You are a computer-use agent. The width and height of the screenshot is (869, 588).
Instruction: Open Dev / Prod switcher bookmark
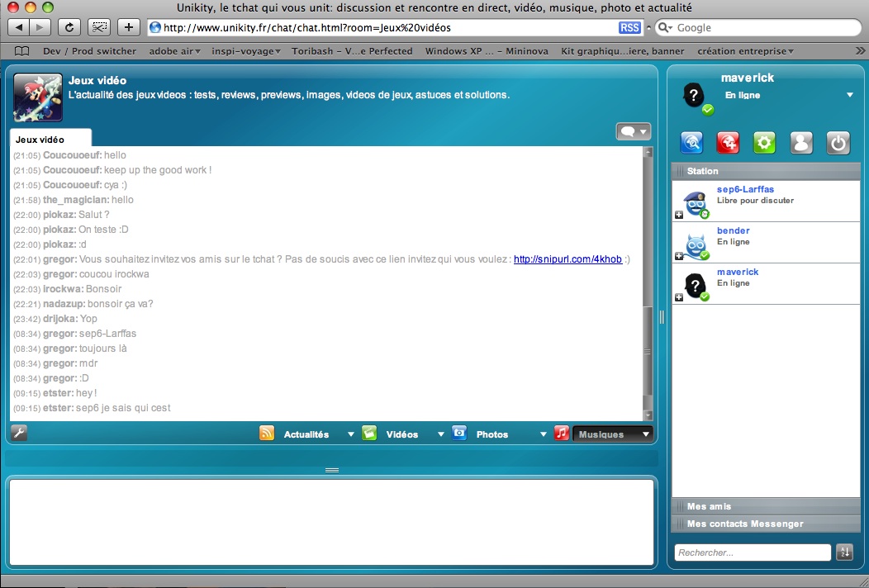coord(89,51)
